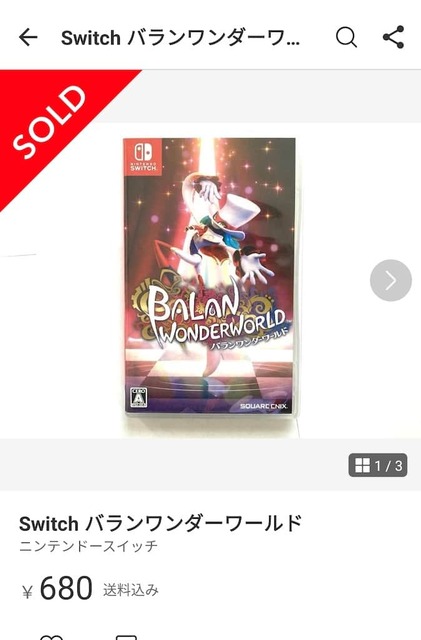
Task: Tap the CERO A rating mark
Action: coord(138,398)
